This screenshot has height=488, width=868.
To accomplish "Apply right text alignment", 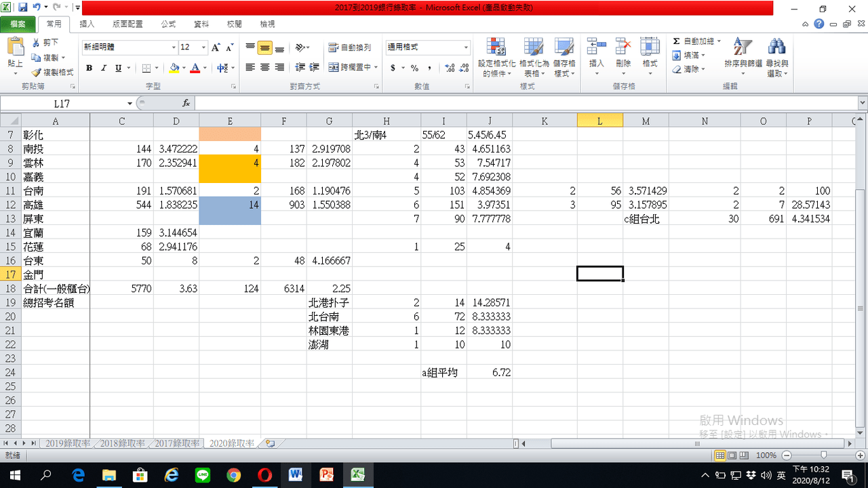I will (x=279, y=68).
